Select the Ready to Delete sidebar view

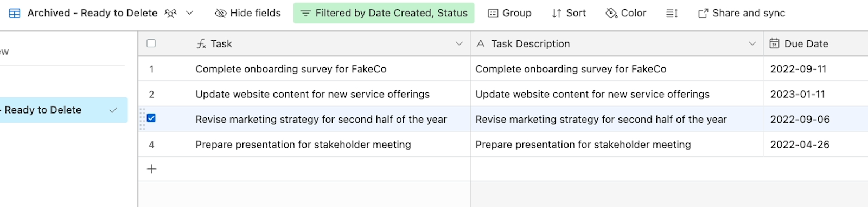click(63, 110)
